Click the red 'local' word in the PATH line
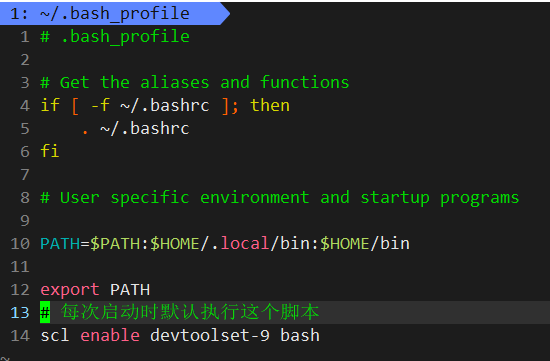The height and width of the screenshot is (361, 550). pyautogui.click(x=245, y=244)
